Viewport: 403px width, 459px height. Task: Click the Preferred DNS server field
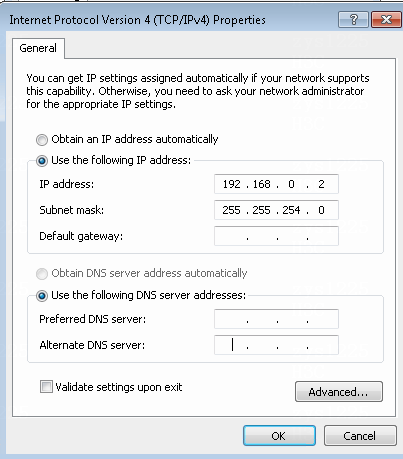tap(276, 319)
